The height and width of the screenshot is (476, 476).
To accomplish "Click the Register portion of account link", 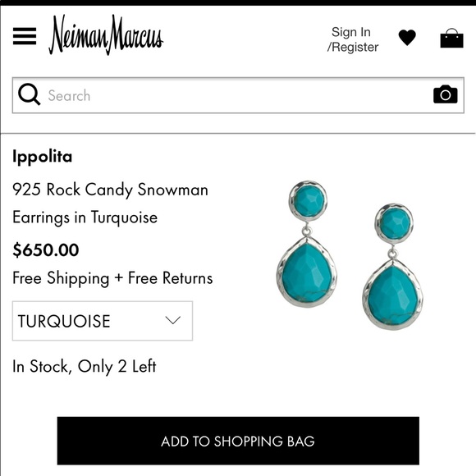I will (x=352, y=48).
